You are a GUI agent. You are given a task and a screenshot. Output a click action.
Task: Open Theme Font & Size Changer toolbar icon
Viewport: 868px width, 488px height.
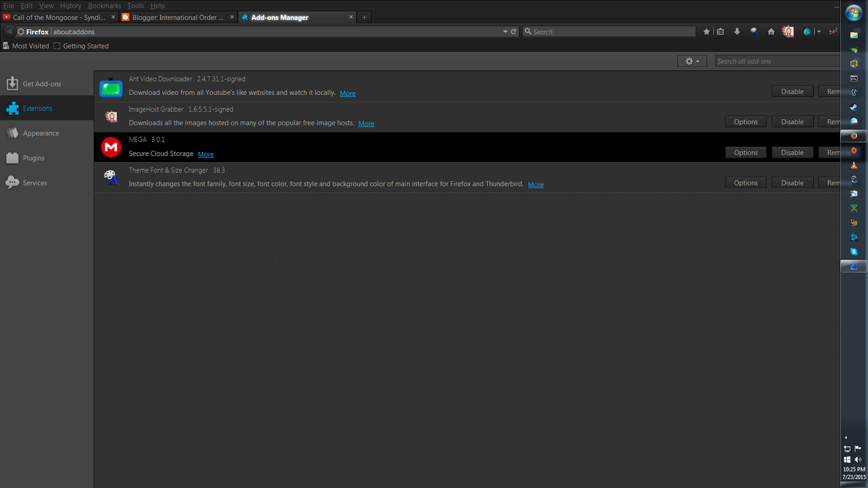(x=754, y=31)
